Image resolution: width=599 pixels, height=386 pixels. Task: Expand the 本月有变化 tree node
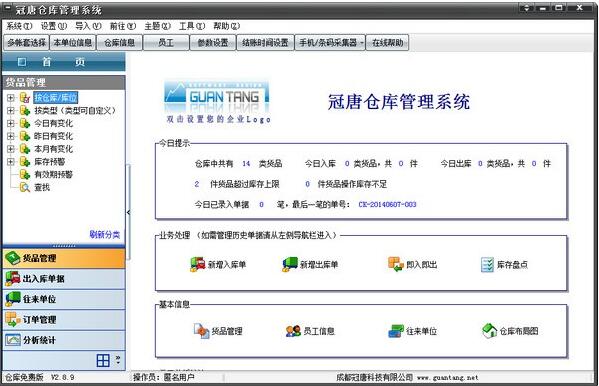[x=11, y=149]
